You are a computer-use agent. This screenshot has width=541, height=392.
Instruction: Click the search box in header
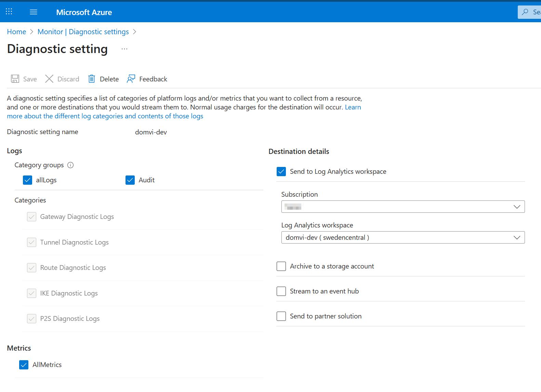tap(529, 12)
